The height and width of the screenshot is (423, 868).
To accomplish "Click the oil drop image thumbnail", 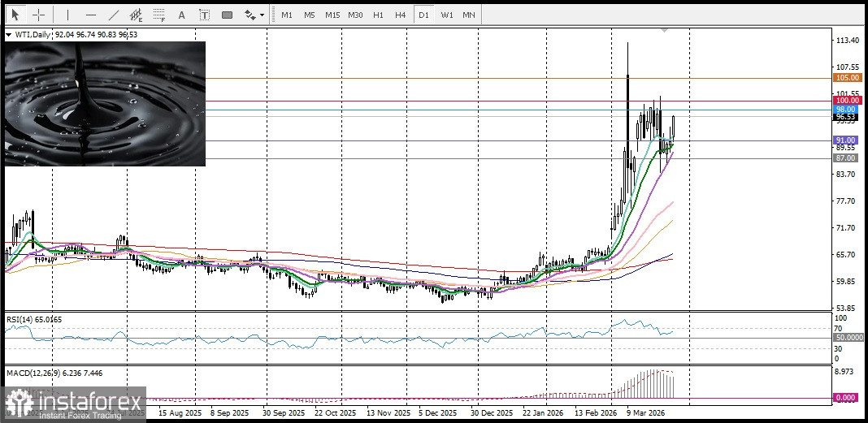I will pos(105,103).
